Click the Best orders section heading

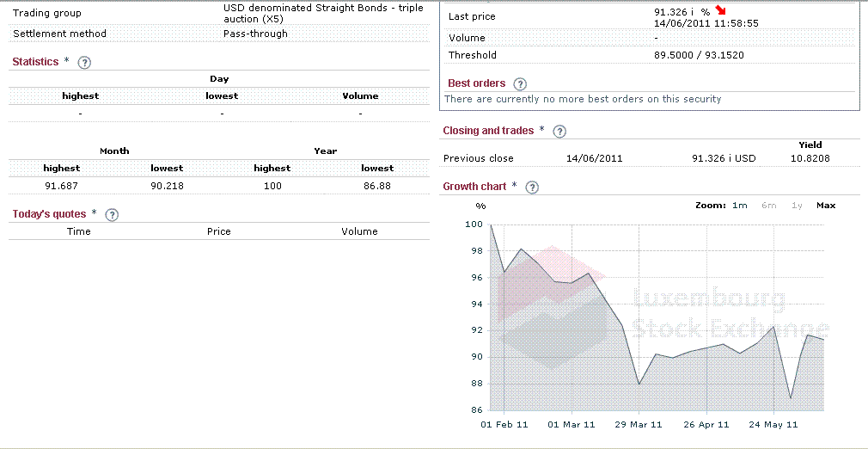476,83
